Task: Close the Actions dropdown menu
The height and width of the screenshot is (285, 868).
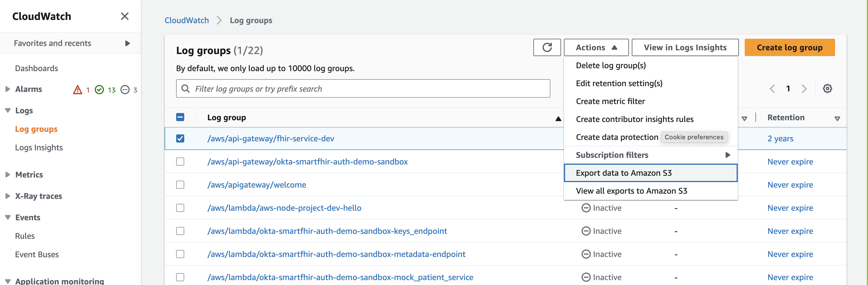Action: coord(596,48)
